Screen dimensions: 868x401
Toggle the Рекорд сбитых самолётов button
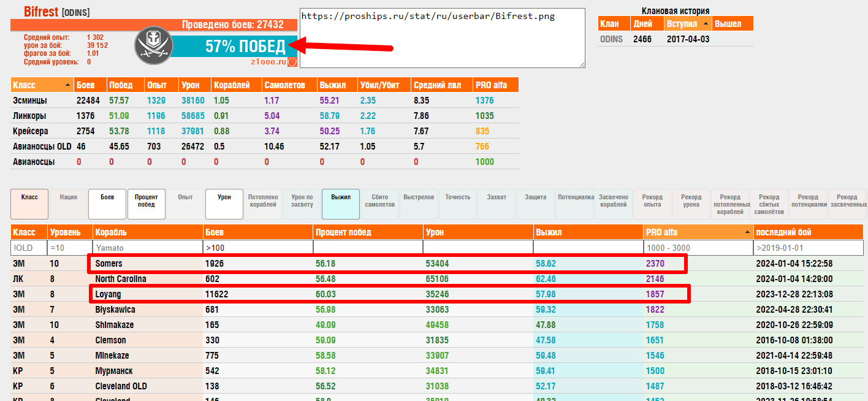coord(769,204)
